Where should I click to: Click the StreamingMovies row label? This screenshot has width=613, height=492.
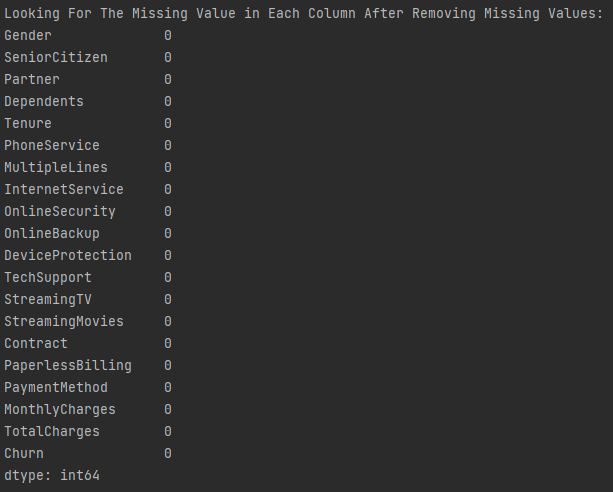point(64,321)
